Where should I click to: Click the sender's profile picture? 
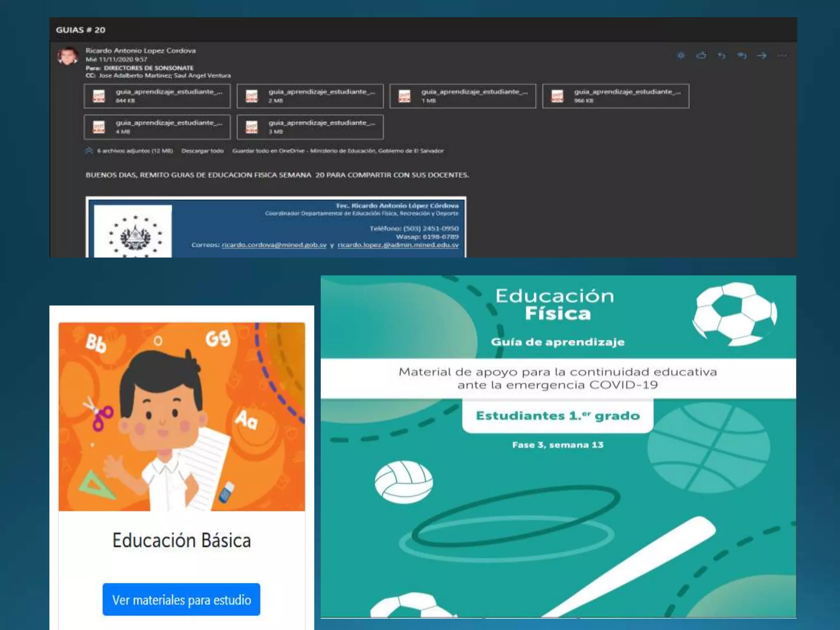[68, 57]
